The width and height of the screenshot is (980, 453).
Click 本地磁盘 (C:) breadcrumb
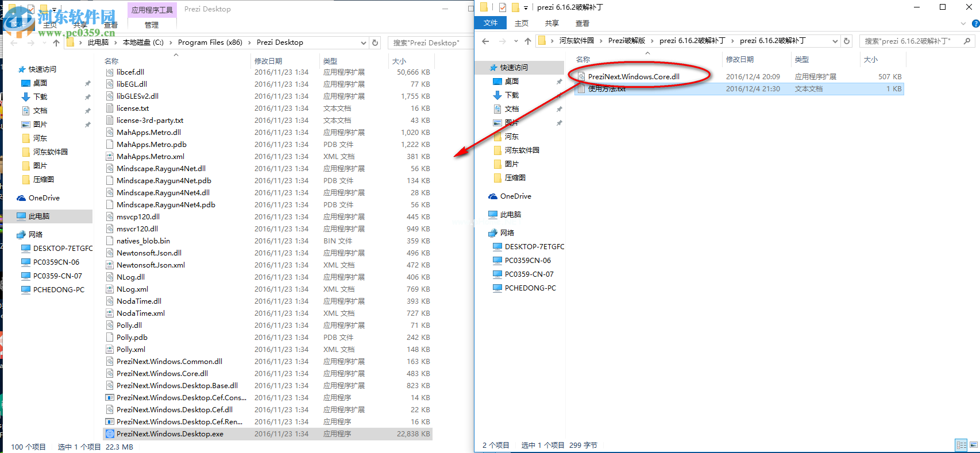point(143,42)
